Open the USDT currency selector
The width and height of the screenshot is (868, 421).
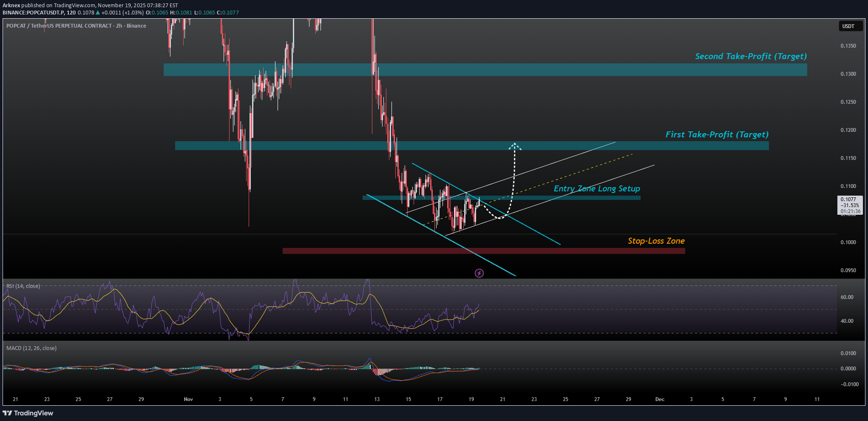(x=848, y=26)
